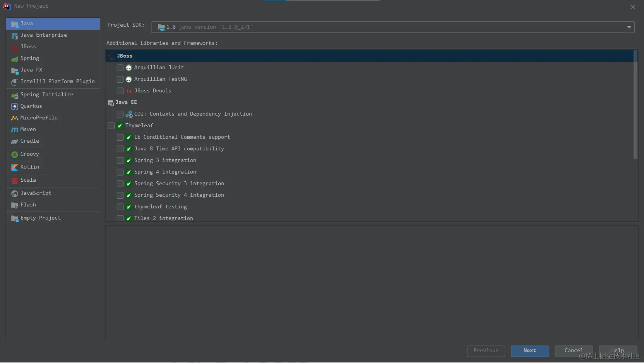Choose Spring Initializr project type
Viewport: 644px width, 363px height.
[x=53, y=95]
